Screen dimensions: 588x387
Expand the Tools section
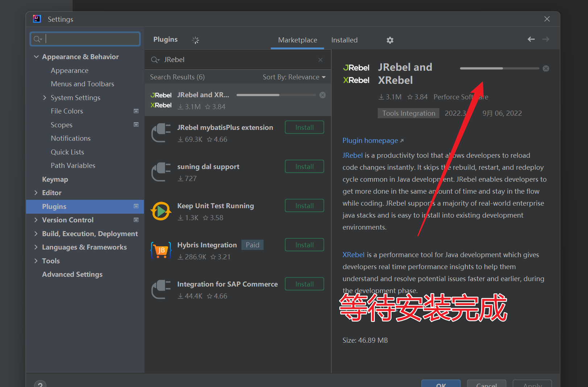(x=36, y=261)
